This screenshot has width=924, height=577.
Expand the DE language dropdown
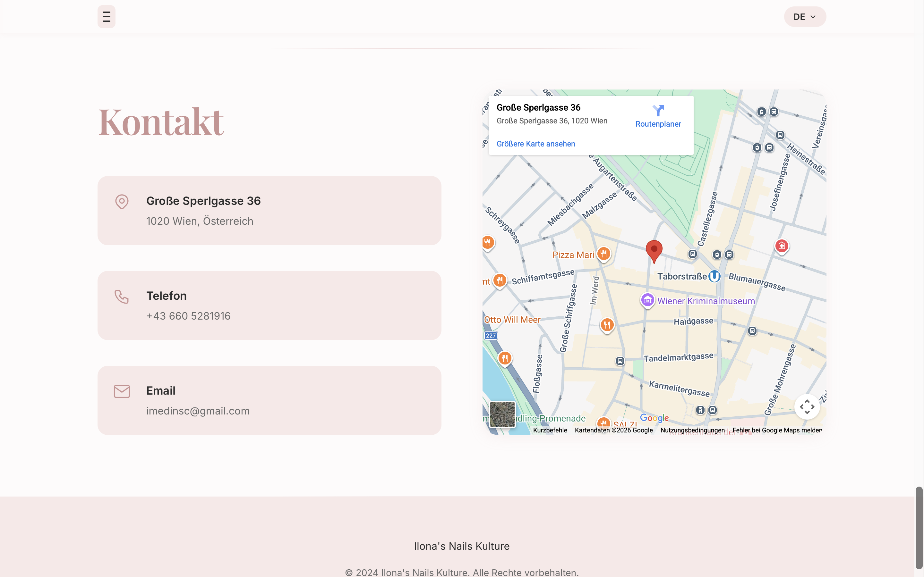[805, 17]
